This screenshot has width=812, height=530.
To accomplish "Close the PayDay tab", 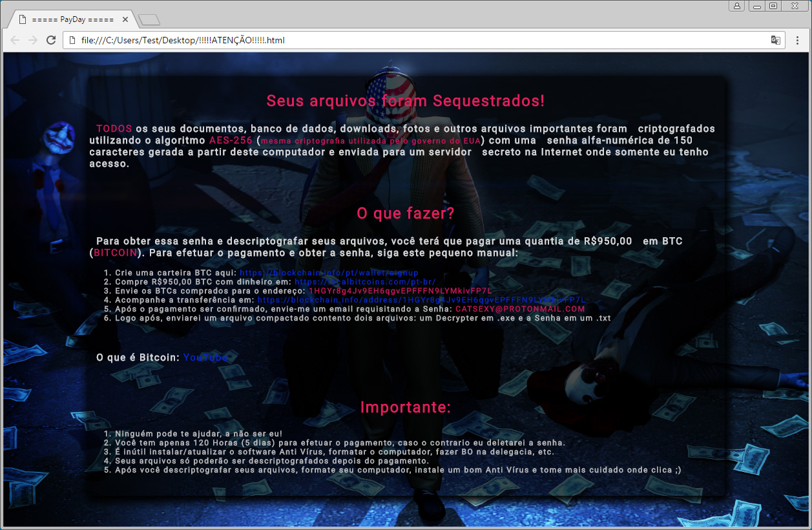I will click(125, 19).
